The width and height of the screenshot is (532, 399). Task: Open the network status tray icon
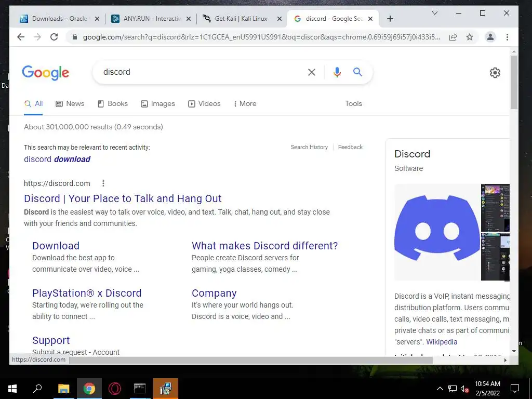coord(453,389)
